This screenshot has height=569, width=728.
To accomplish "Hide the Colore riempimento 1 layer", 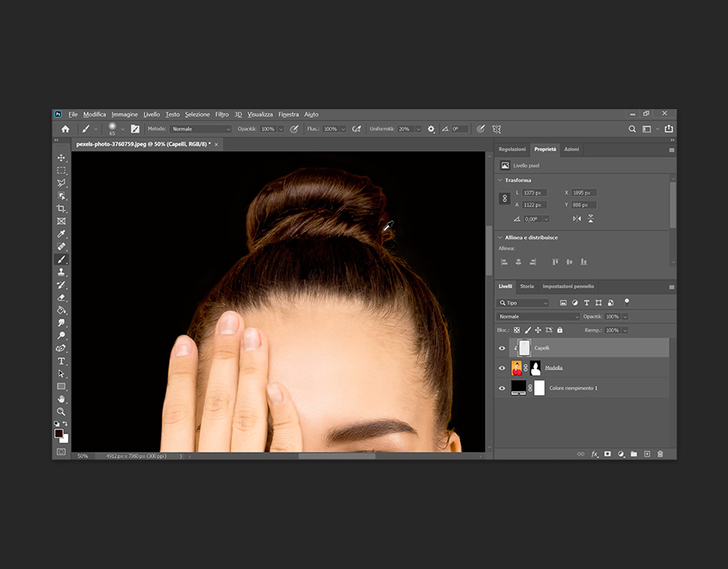I will point(502,388).
